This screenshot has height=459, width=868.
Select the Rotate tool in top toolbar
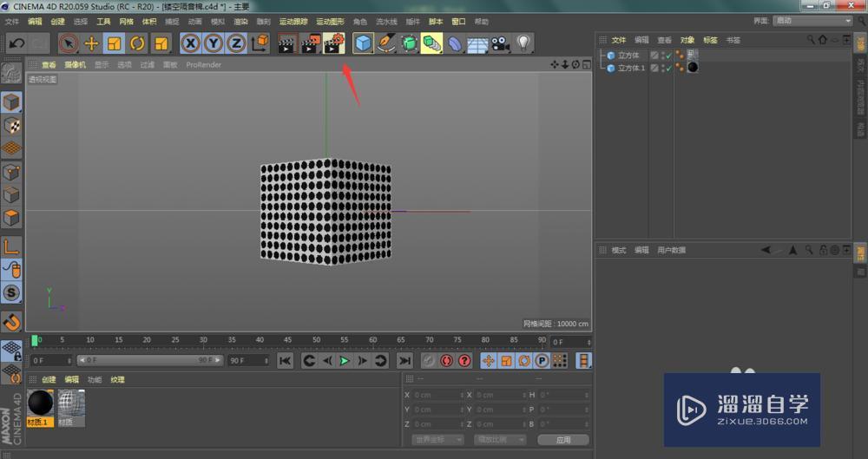[137, 43]
